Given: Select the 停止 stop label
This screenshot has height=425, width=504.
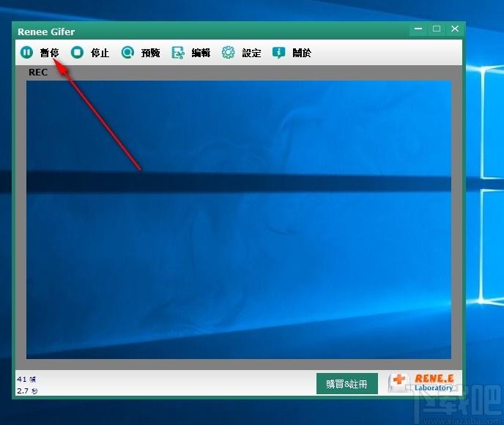Looking at the screenshot, I should pos(100,53).
